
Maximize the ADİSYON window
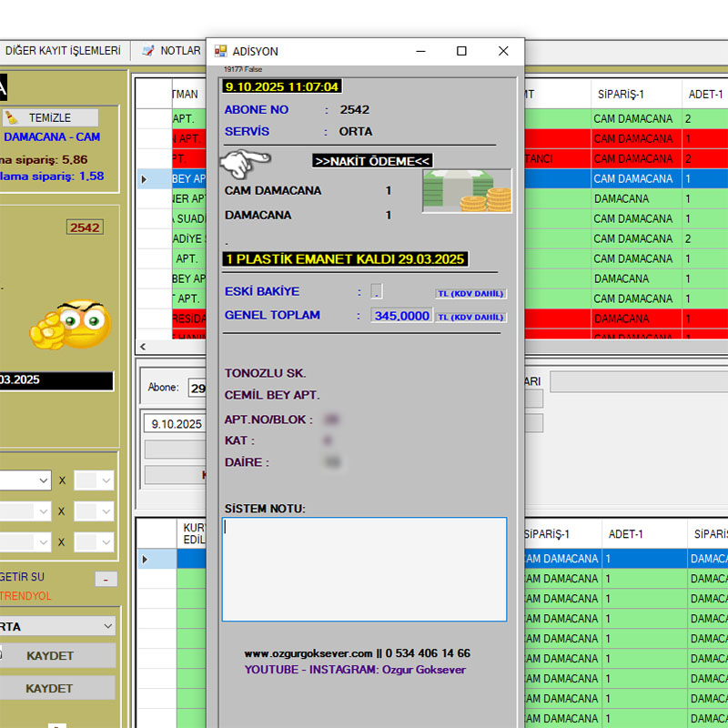tap(461, 52)
